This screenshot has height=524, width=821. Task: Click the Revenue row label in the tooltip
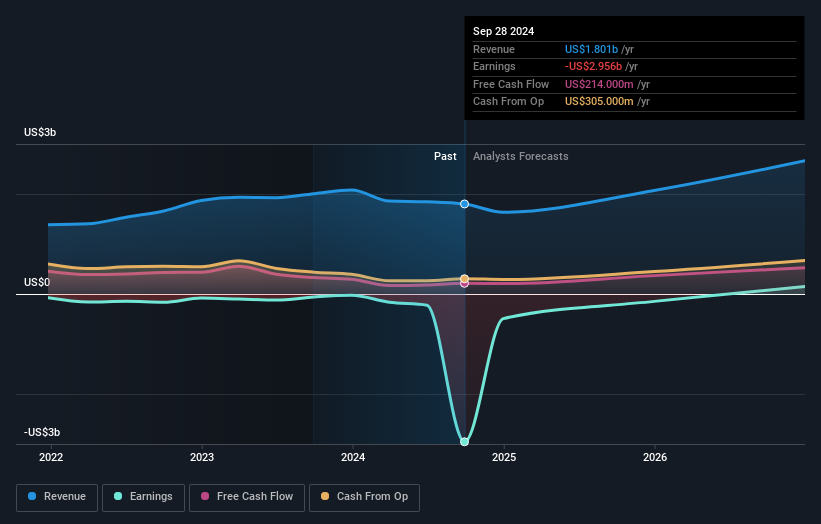[x=494, y=49]
